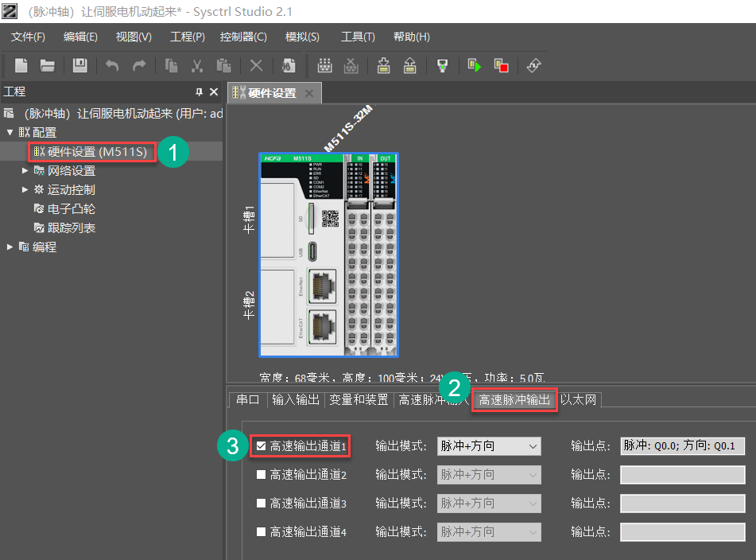Image resolution: width=756 pixels, height=560 pixels.
Task: Collapse the 配置 tree node
Action: (10, 132)
